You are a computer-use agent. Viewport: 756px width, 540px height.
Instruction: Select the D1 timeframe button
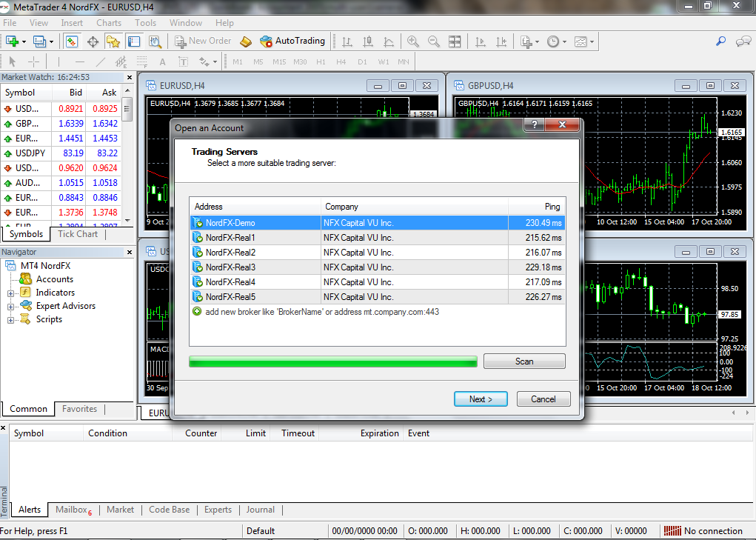[362, 61]
